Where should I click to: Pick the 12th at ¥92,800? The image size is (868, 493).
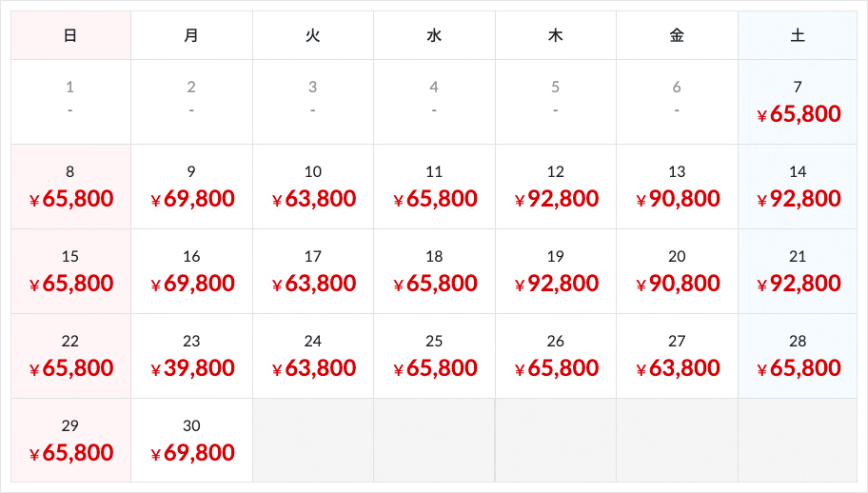pos(556,187)
